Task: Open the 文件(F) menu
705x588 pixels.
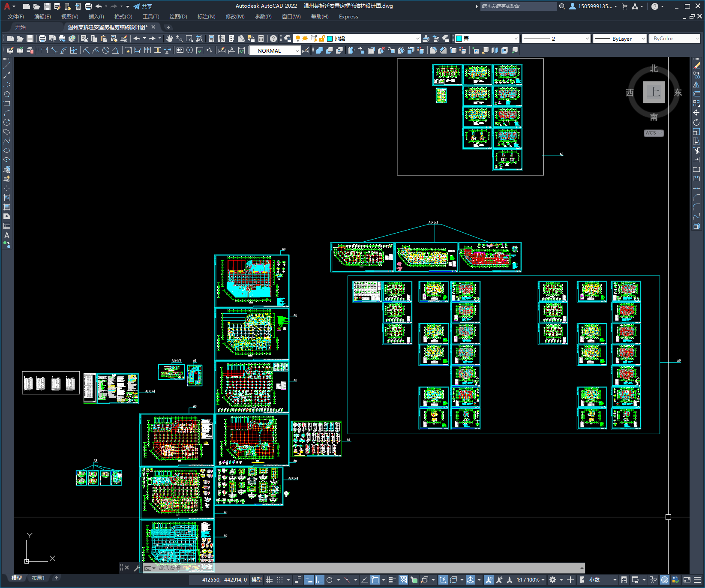Action: coord(16,17)
